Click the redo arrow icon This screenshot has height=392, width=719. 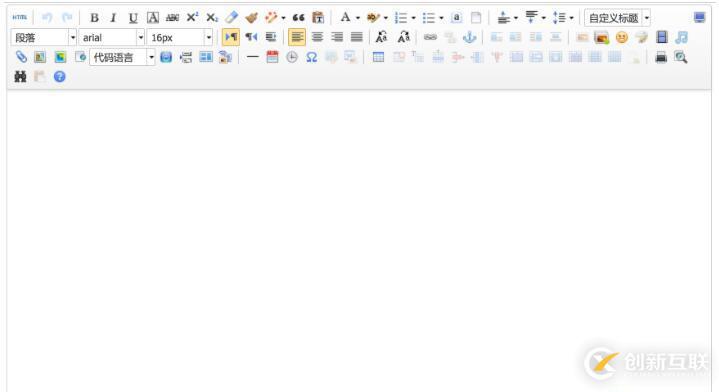click(x=67, y=17)
